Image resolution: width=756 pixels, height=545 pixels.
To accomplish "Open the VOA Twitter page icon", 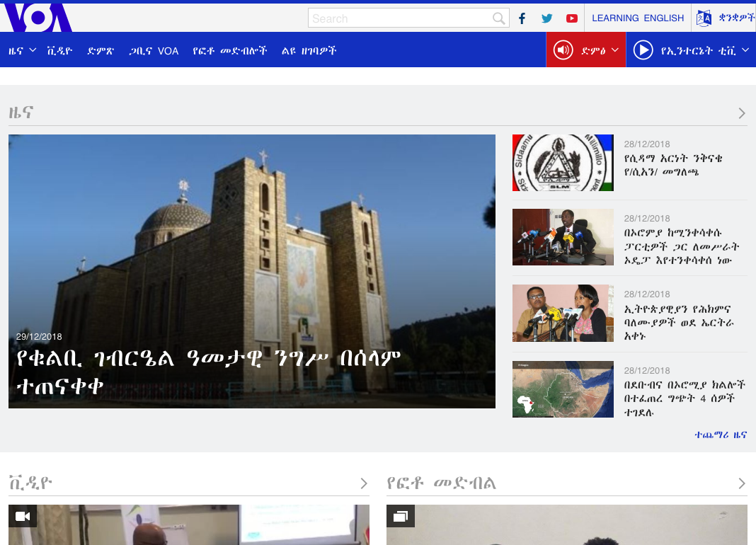I will tap(546, 18).
